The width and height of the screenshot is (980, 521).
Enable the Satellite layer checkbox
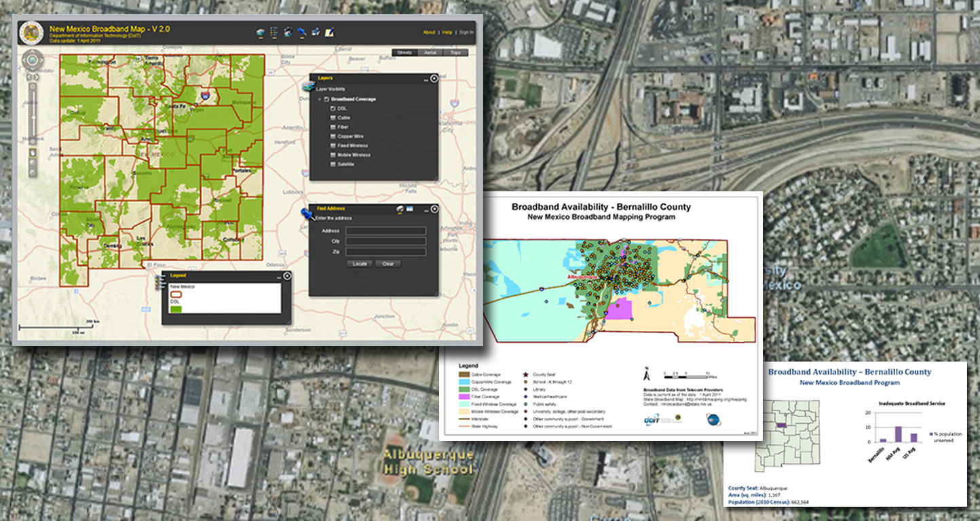pyautogui.click(x=333, y=164)
